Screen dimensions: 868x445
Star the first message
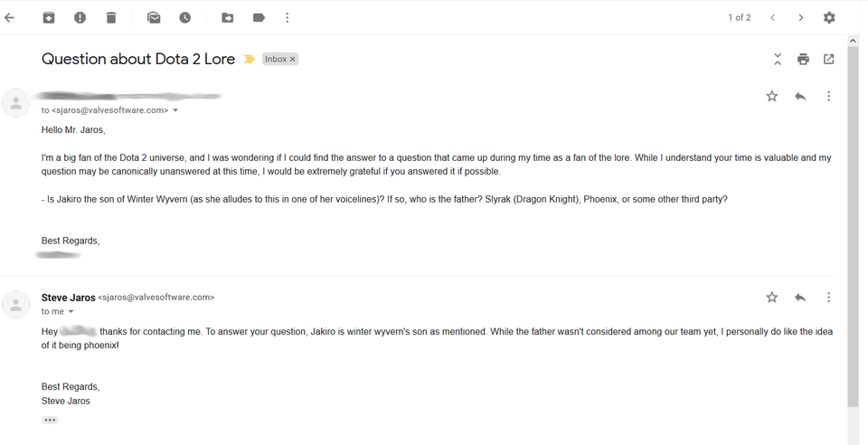[771, 96]
